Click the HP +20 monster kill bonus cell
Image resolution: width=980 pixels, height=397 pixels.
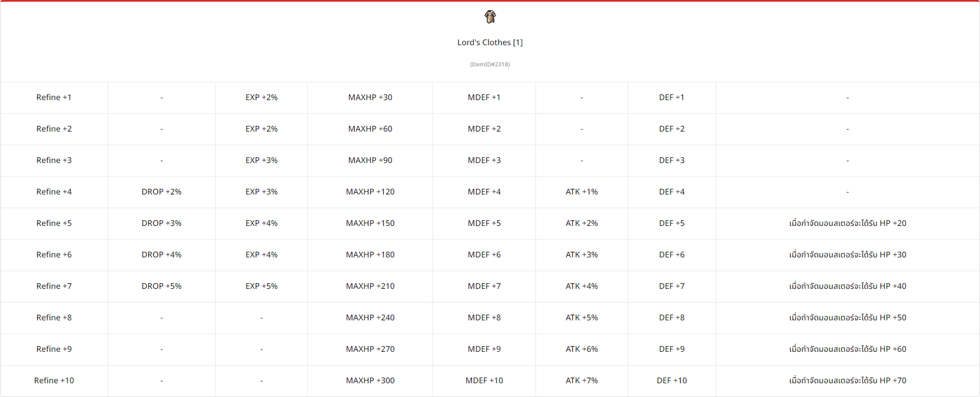click(847, 223)
